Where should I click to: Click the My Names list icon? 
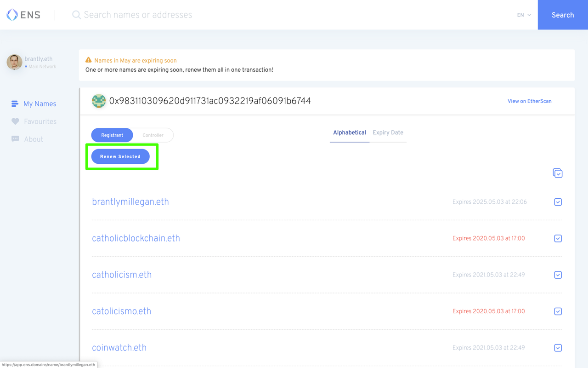(15, 104)
